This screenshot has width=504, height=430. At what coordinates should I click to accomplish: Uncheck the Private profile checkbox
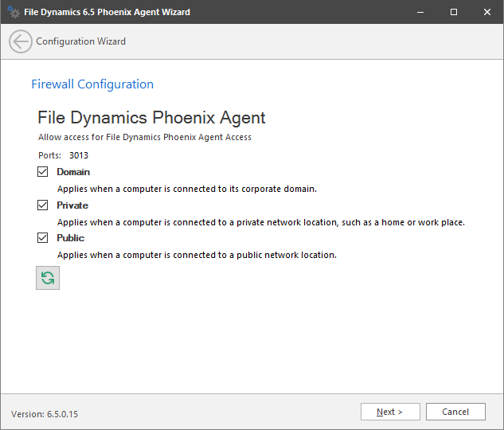point(42,205)
